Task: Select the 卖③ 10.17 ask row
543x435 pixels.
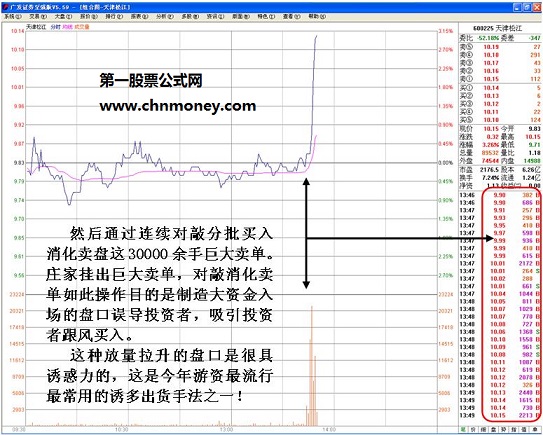Action: point(500,63)
